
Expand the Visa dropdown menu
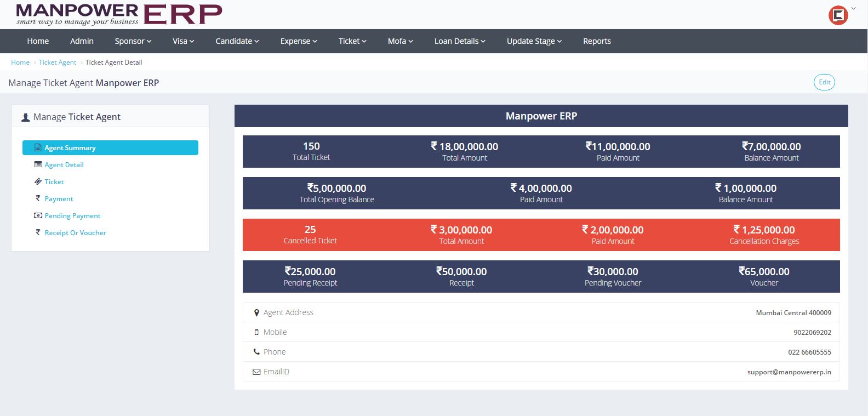[184, 41]
